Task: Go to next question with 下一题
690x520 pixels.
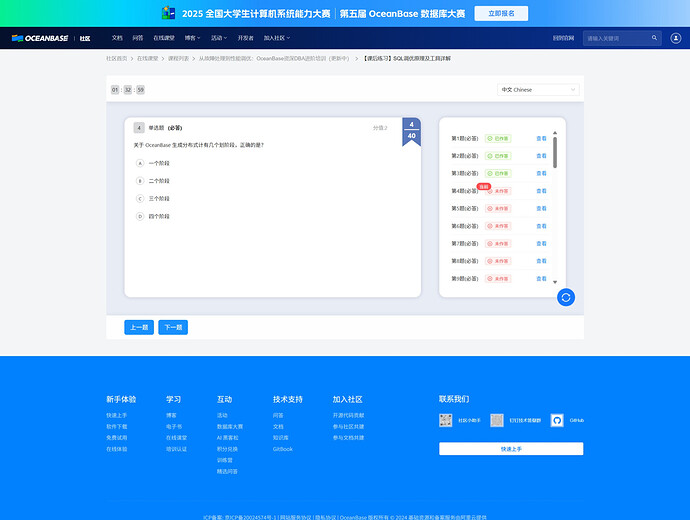Action: [173, 327]
